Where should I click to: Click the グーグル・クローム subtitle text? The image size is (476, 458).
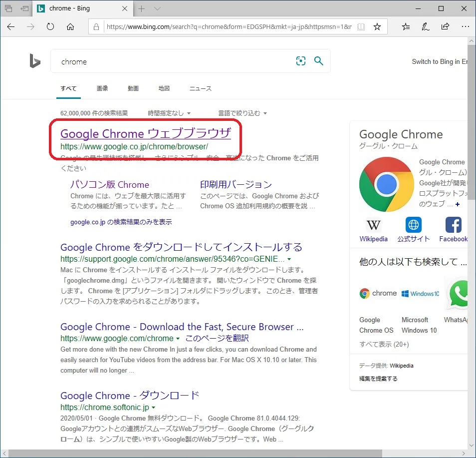coord(388,146)
